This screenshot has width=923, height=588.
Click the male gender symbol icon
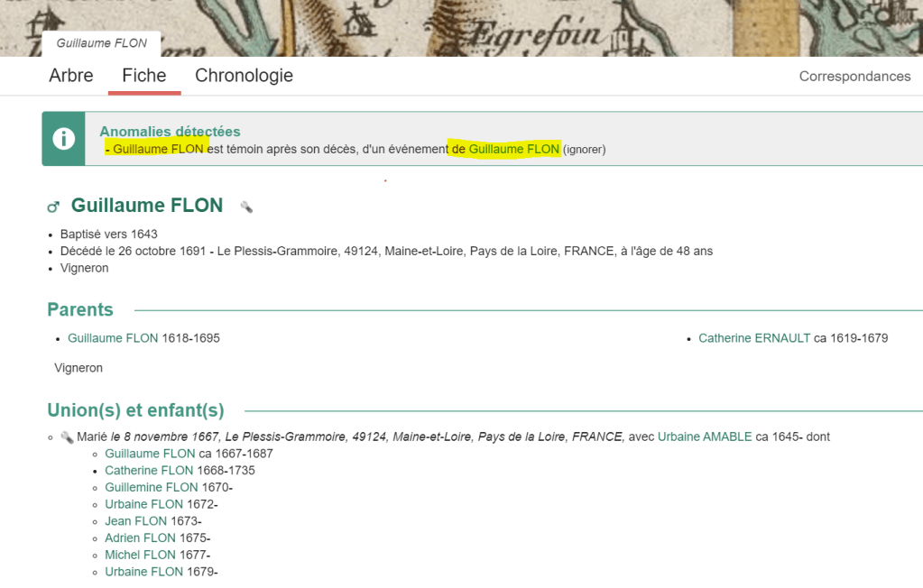click(53, 207)
